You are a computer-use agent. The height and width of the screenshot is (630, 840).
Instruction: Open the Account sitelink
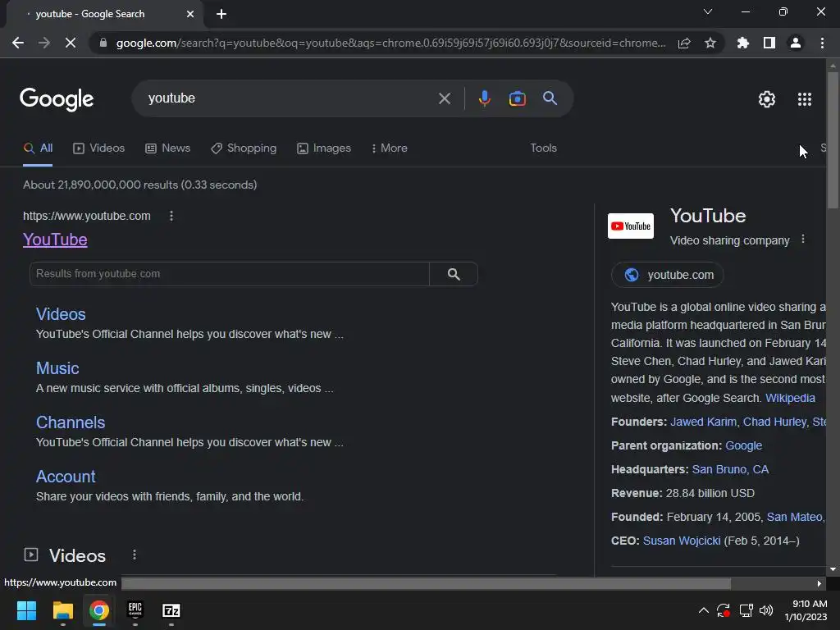(x=66, y=477)
